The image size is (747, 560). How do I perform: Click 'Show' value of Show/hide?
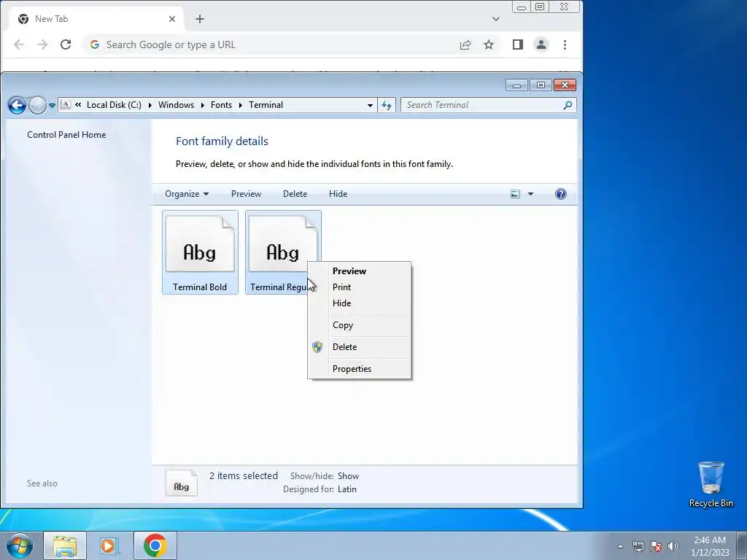[348, 476]
